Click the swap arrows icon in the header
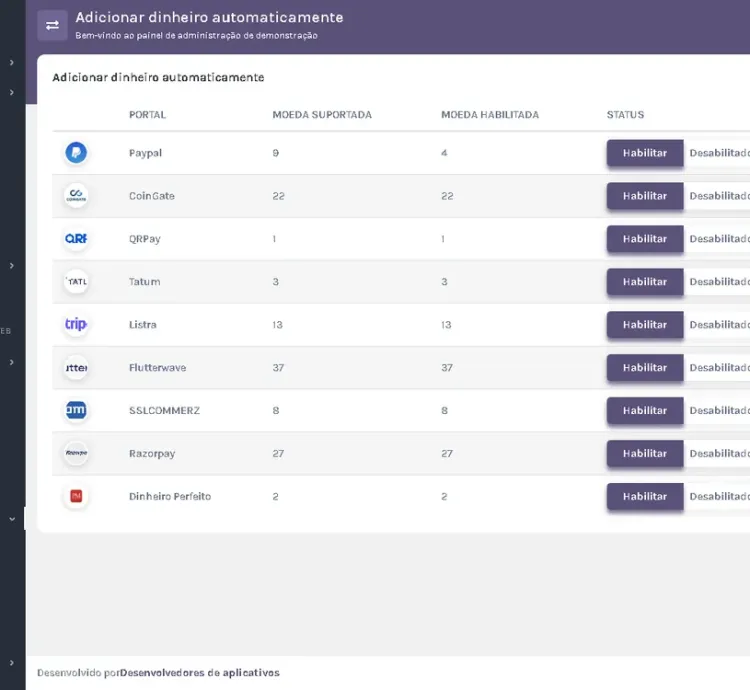This screenshot has height=690, width=750. (52, 25)
